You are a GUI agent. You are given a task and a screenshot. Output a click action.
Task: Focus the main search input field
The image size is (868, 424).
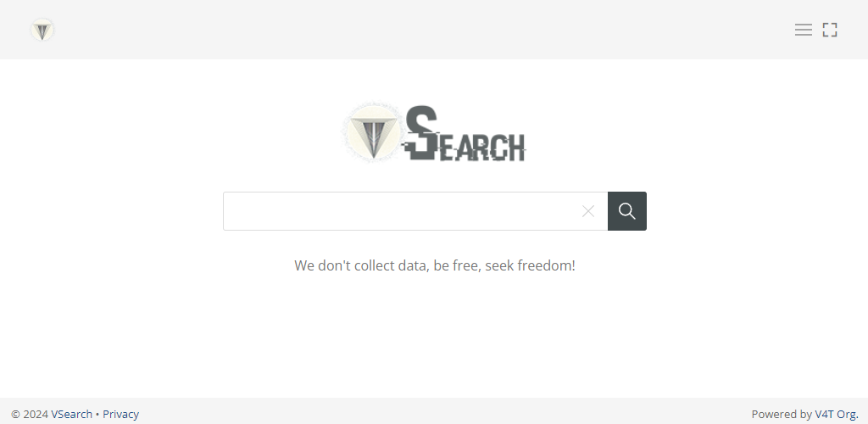[403, 211]
